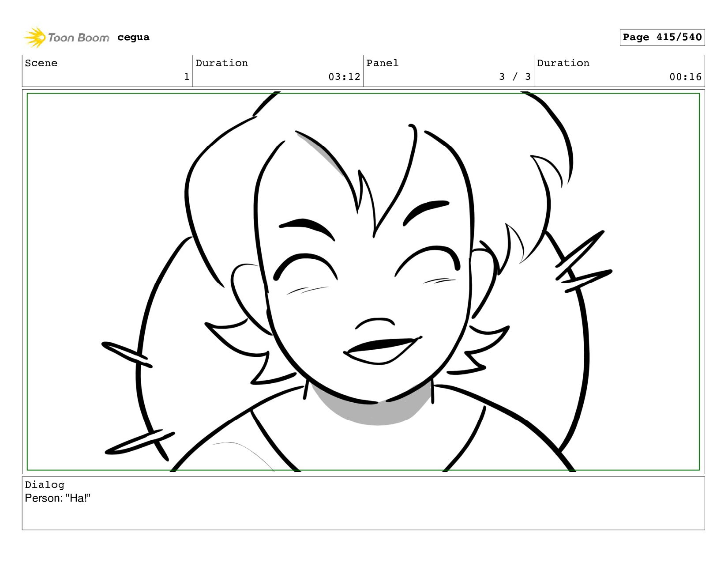Click the scene number value '1'

tap(187, 77)
